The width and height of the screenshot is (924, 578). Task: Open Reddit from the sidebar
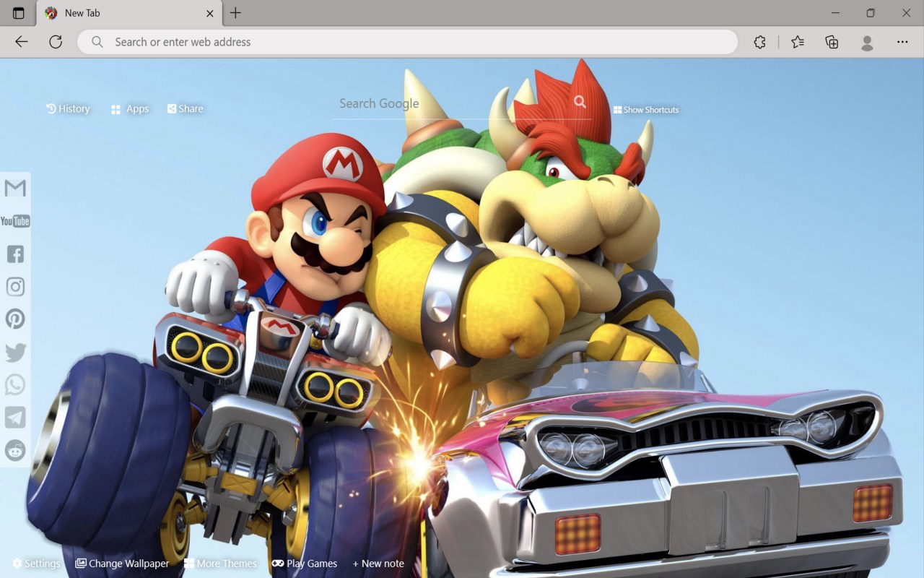[15, 450]
